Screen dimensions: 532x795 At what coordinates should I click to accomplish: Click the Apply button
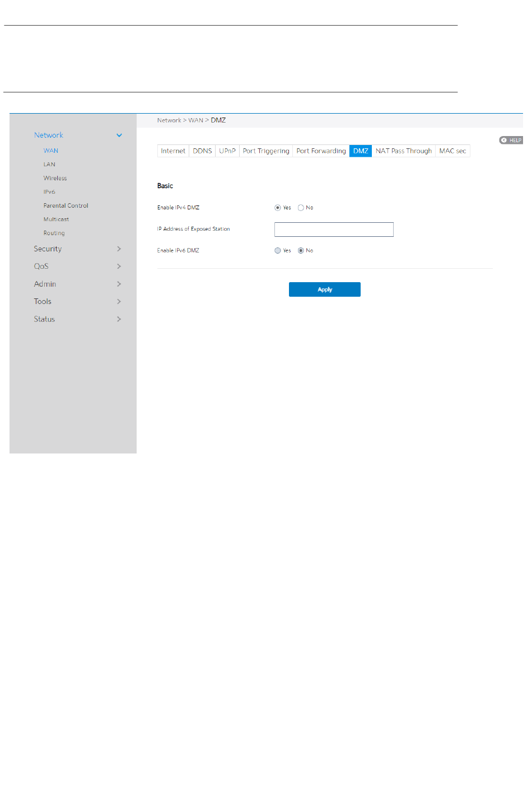[325, 289]
